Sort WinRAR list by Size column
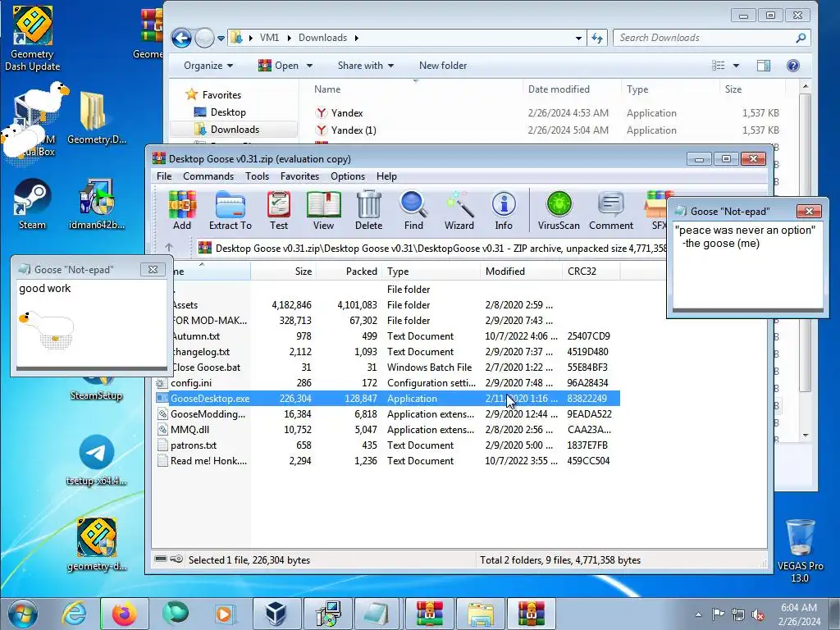Screen dimensions: 840x630 point(283,271)
